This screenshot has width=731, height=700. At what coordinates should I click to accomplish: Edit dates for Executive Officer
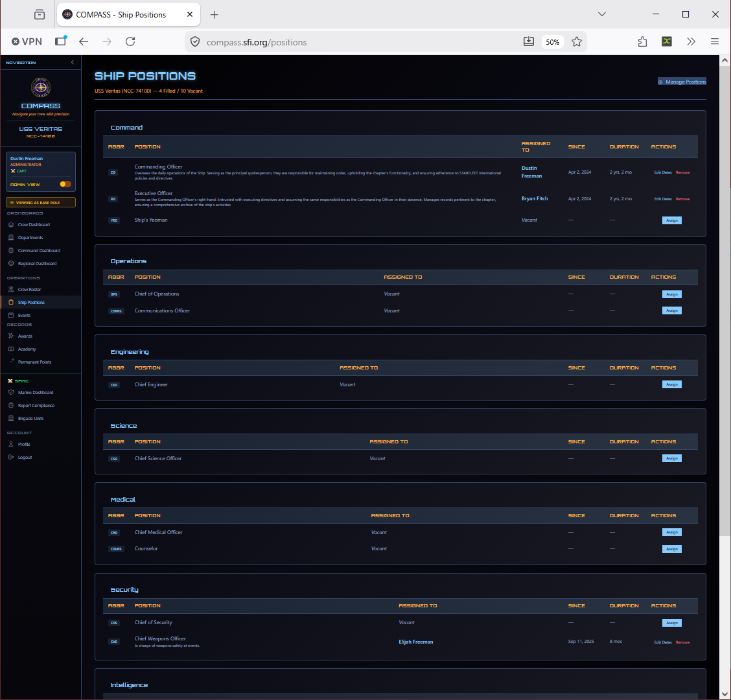point(662,199)
